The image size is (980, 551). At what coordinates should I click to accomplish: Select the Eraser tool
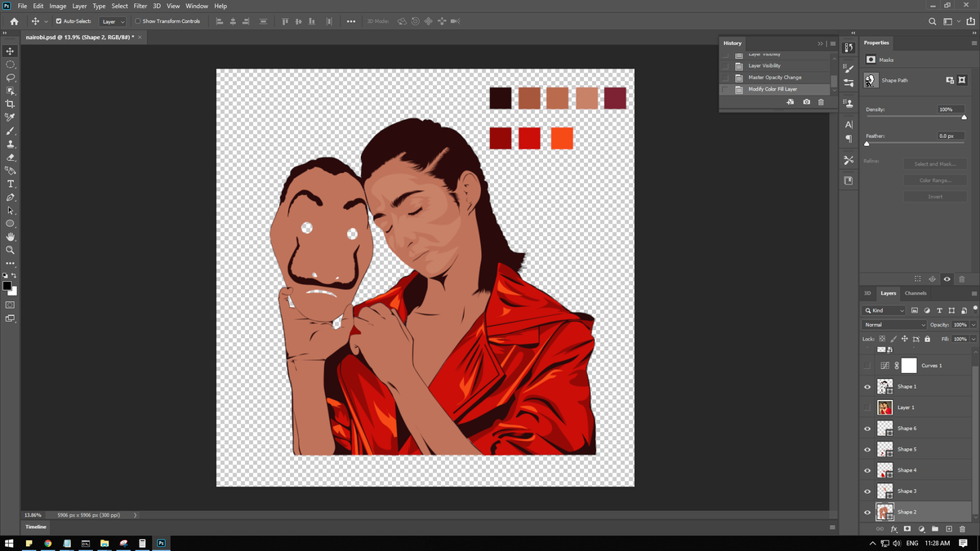click(10, 158)
